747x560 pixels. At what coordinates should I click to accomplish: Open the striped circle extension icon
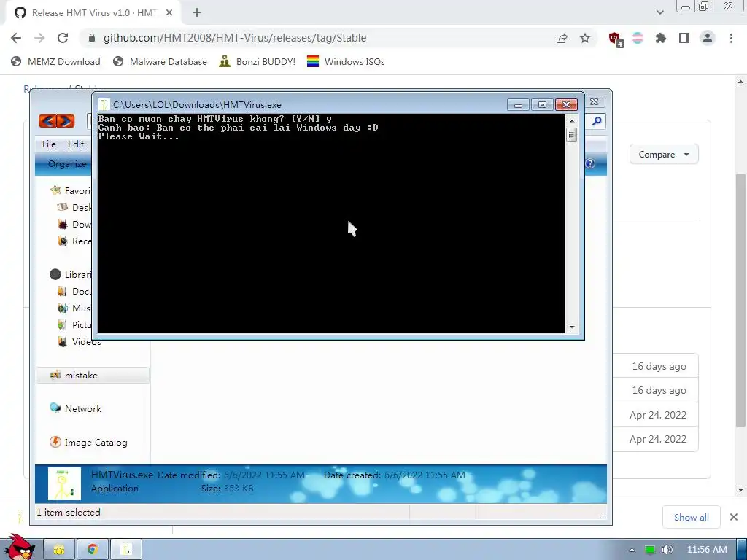coord(638,38)
